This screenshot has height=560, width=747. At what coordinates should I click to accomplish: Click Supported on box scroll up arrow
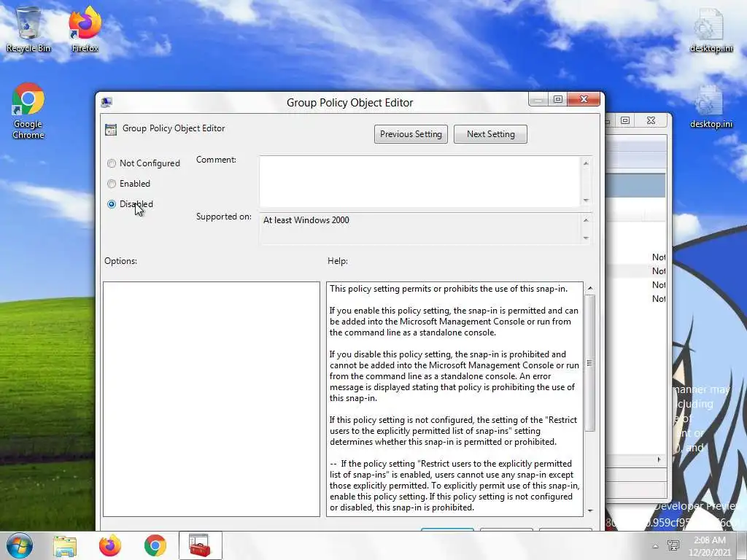586,220
